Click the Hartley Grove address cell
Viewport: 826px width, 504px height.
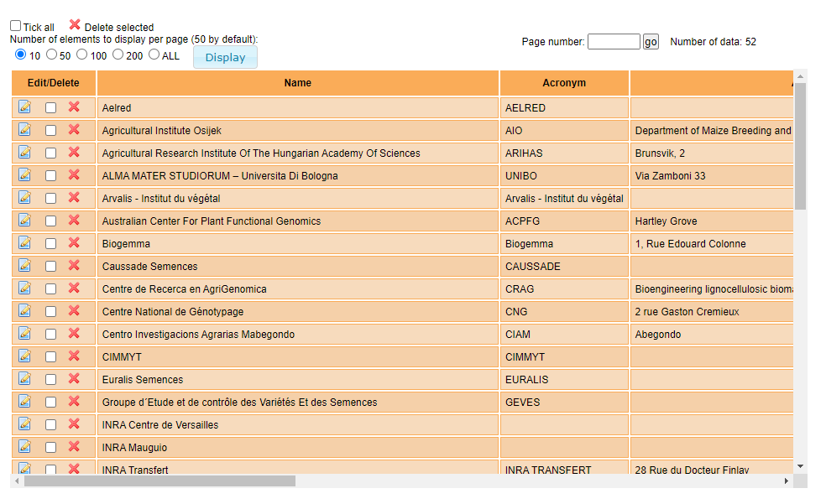(x=712, y=221)
